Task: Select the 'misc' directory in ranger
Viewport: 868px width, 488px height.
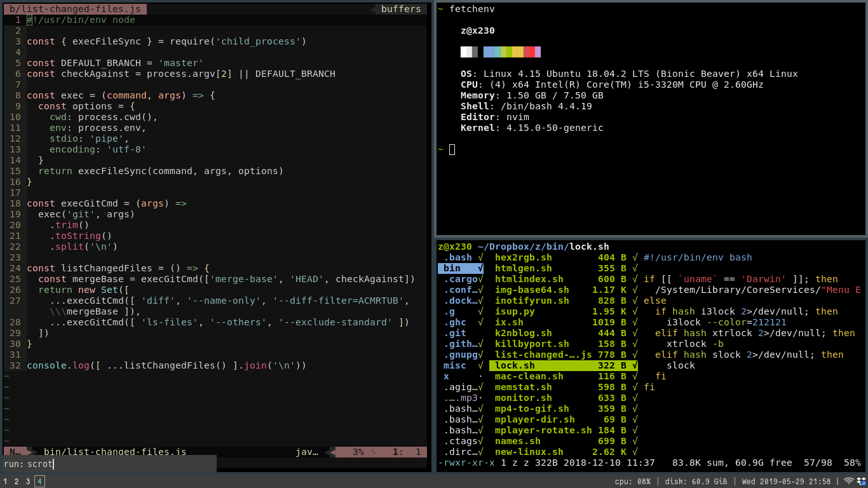Action: pos(461,365)
